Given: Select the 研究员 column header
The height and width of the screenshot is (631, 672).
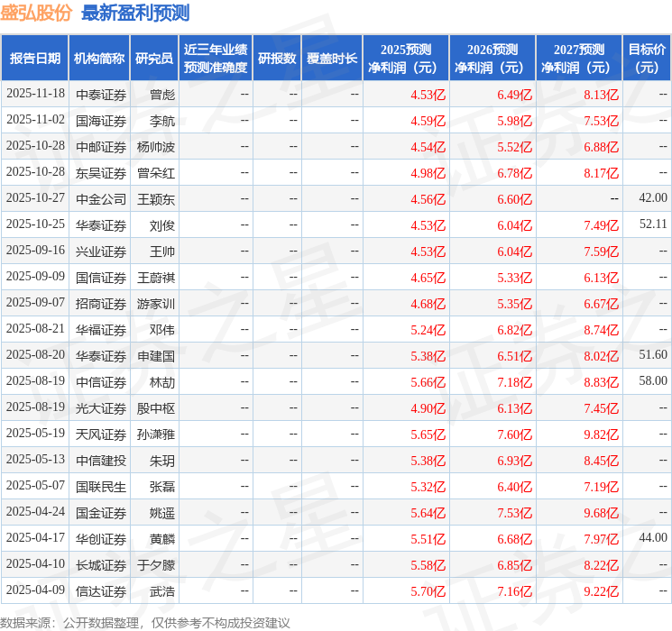Looking at the screenshot, I should [x=154, y=59].
